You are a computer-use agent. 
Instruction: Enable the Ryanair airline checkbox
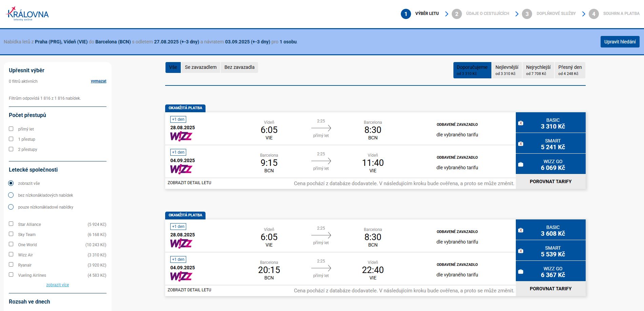(11, 265)
